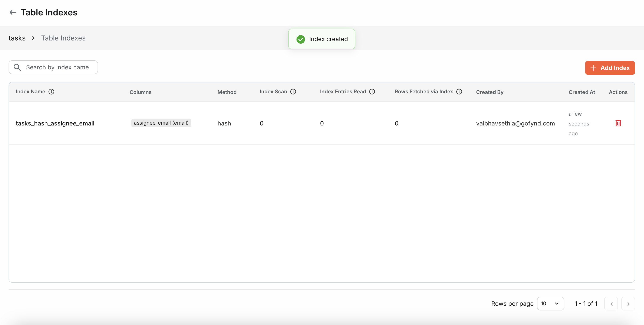Image resolution: width=644 pixels, height=325 pixels.
Task: Focus the Search by index name field
Action: tap(58, 67)
